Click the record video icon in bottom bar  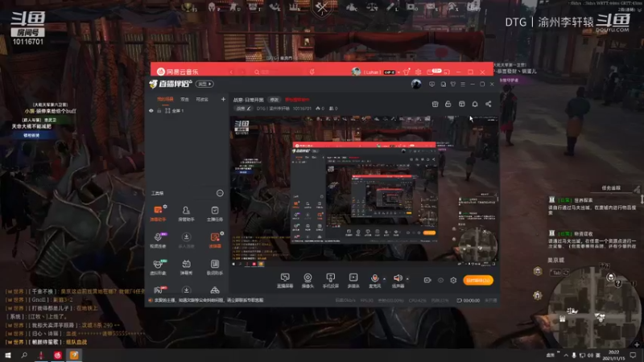[x=427, y=280]
